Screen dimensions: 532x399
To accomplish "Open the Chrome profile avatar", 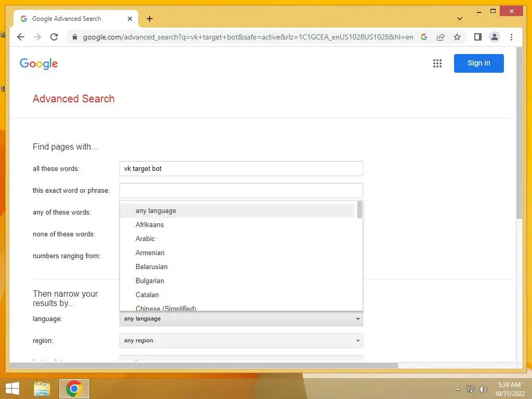I will (x=495, y=37).
